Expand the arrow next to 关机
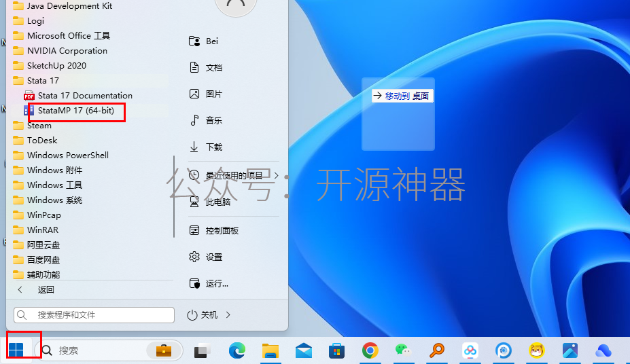The image size is (630, 364). (228, 315)
